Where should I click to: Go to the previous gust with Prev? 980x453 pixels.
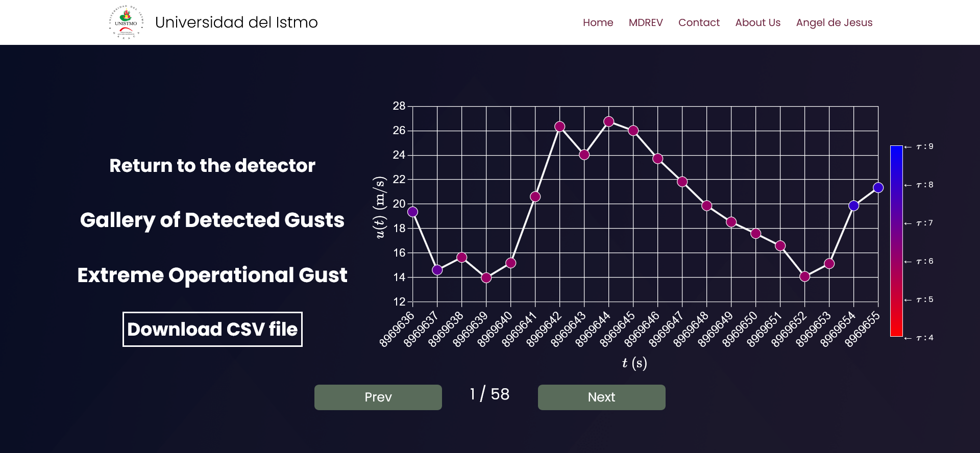pos(378,397)
